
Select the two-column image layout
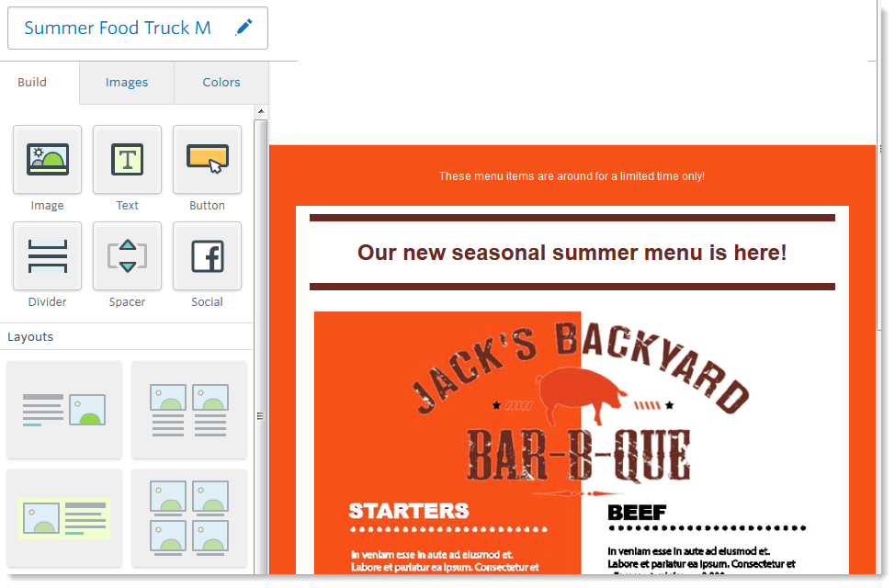[189, 410]
